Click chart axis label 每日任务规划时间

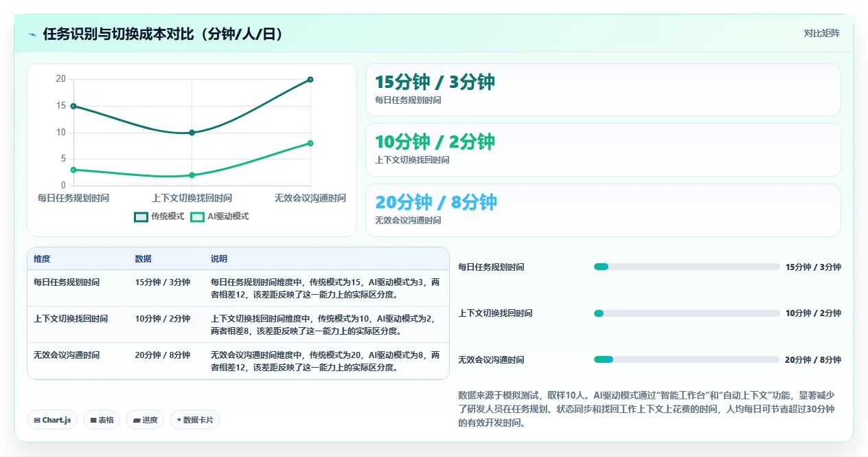coord(73,198)
